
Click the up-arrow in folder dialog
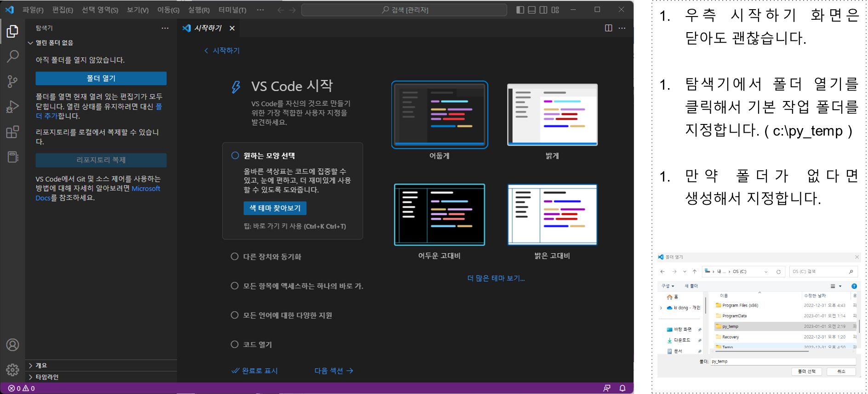695,271
